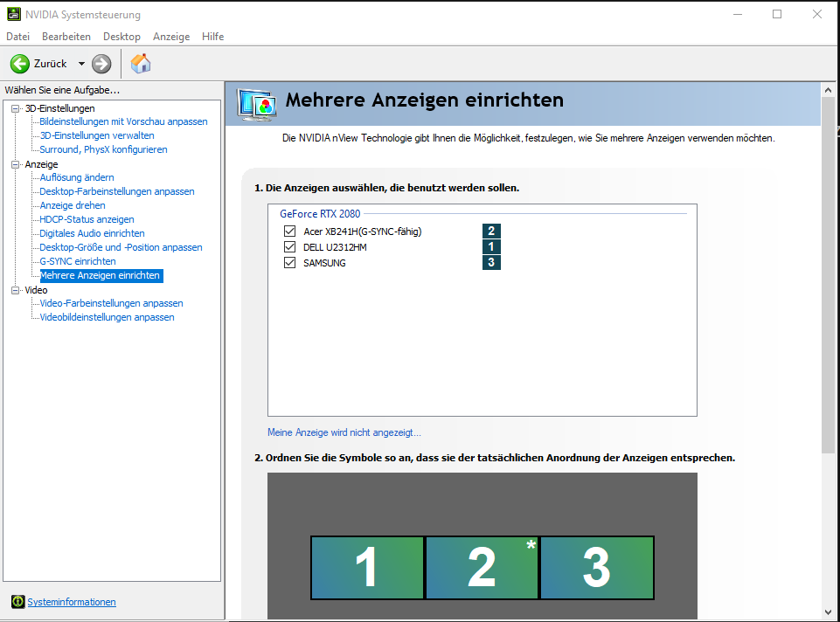
Task: Click the display number 3 badge
Action: click(x=491, y=262)
